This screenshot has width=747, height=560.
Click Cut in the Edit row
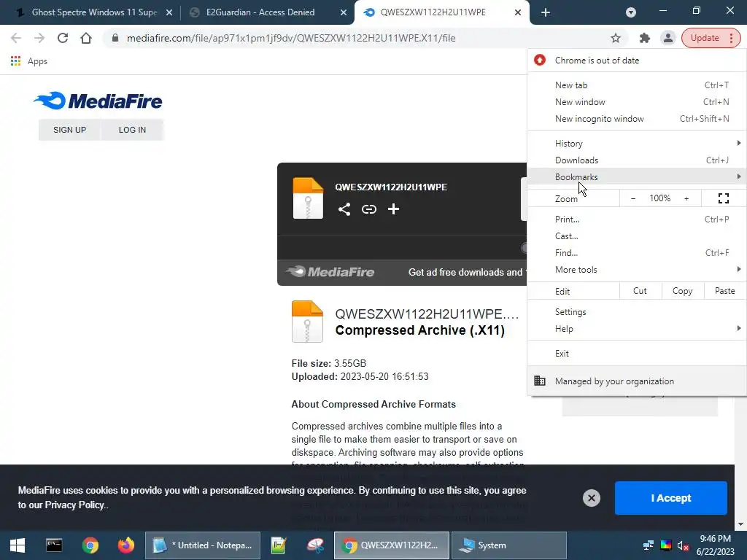(x=640, y=291)
